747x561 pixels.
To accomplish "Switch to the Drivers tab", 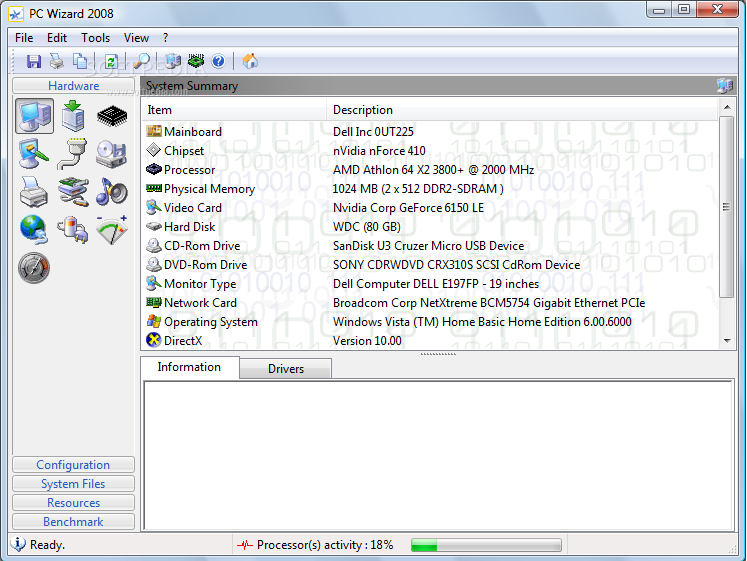I will (285, 369).
